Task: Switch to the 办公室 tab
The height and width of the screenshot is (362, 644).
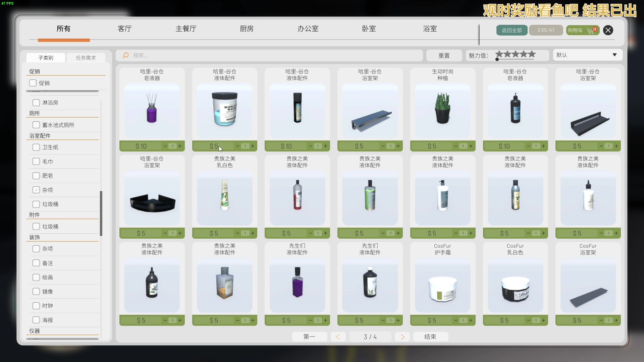Action: [x=308, y=29]
